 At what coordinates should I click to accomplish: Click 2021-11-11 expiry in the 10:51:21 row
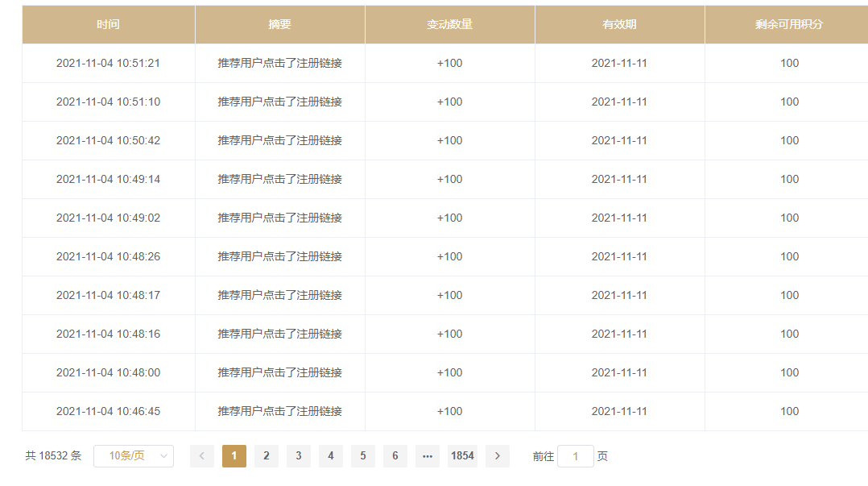[619, 63]
